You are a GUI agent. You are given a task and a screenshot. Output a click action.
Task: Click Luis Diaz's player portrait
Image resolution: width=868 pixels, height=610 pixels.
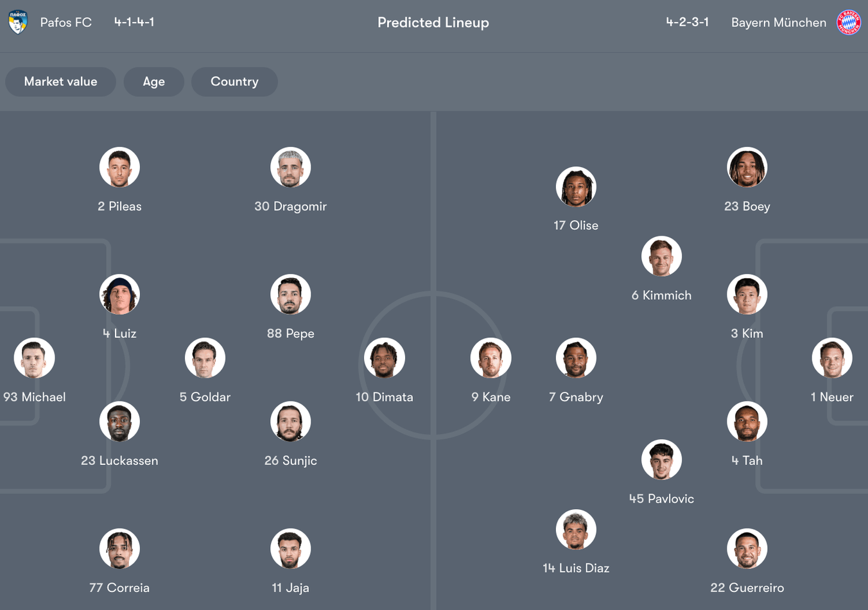[x=576, y=530]
